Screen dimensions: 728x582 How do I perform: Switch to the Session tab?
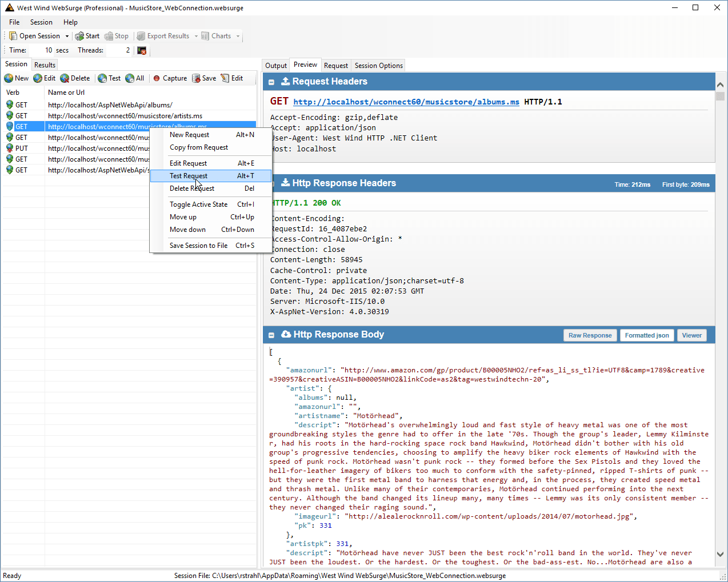tap(16, 64)
